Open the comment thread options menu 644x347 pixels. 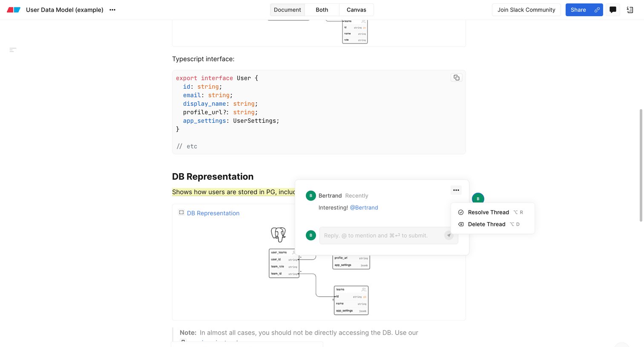pos(456,190)
